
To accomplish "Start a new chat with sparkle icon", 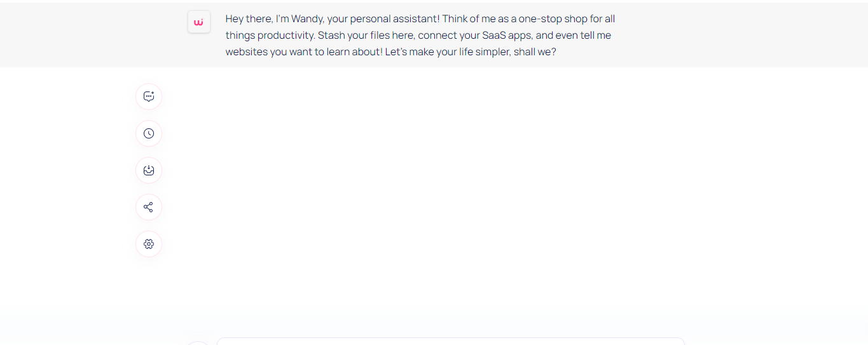I will click(x=149, y=97).
